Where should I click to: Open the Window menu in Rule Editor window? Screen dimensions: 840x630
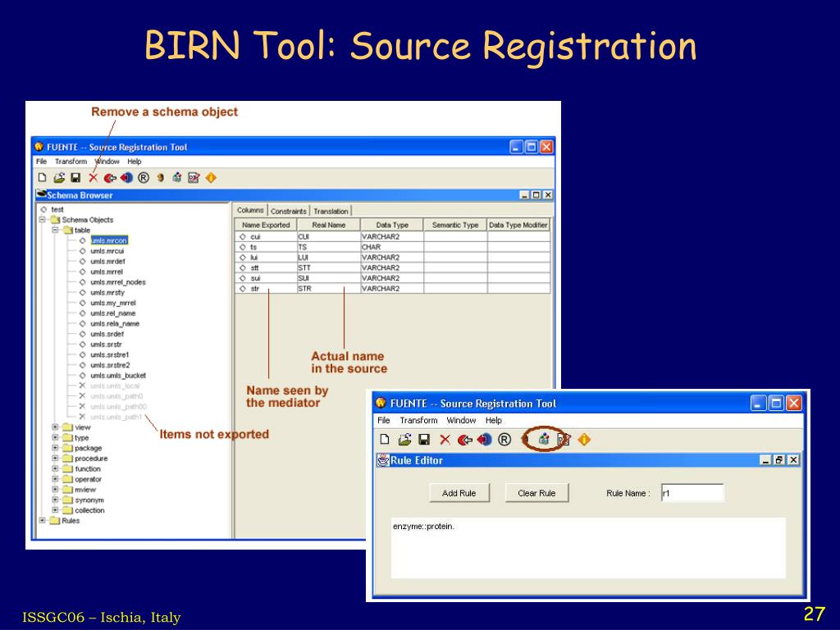461,421
